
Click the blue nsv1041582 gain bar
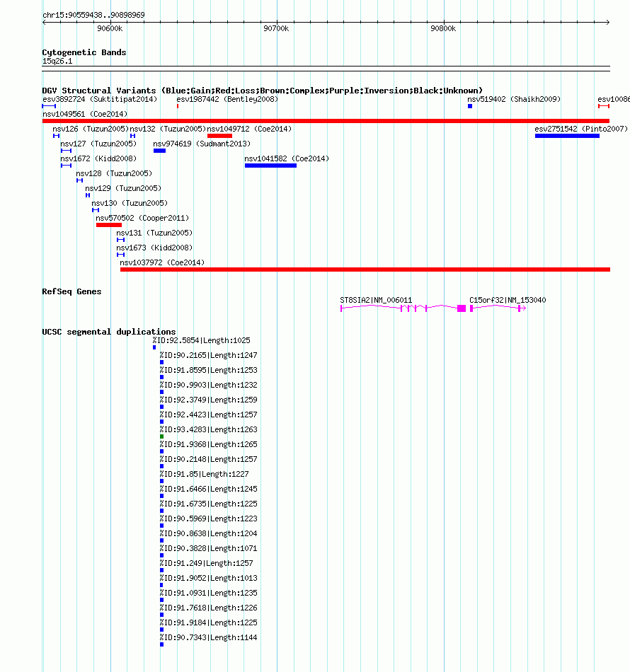point(270,166)
